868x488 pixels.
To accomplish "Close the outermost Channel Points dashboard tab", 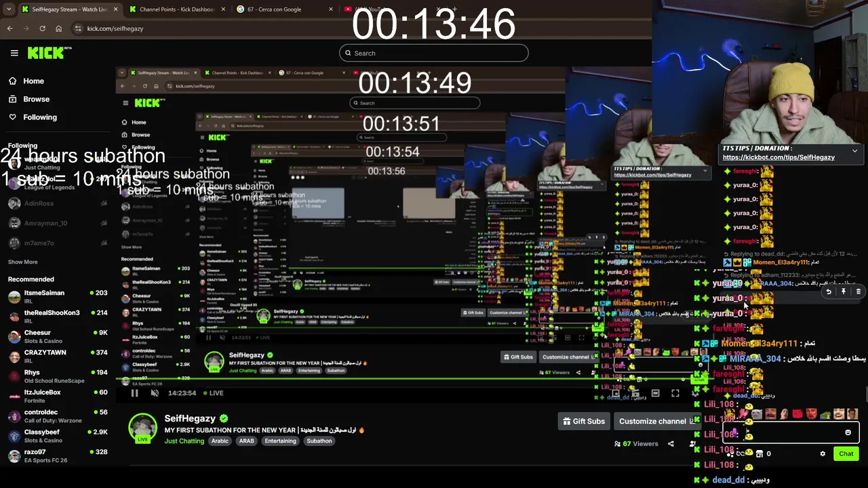I will (223, 9).
